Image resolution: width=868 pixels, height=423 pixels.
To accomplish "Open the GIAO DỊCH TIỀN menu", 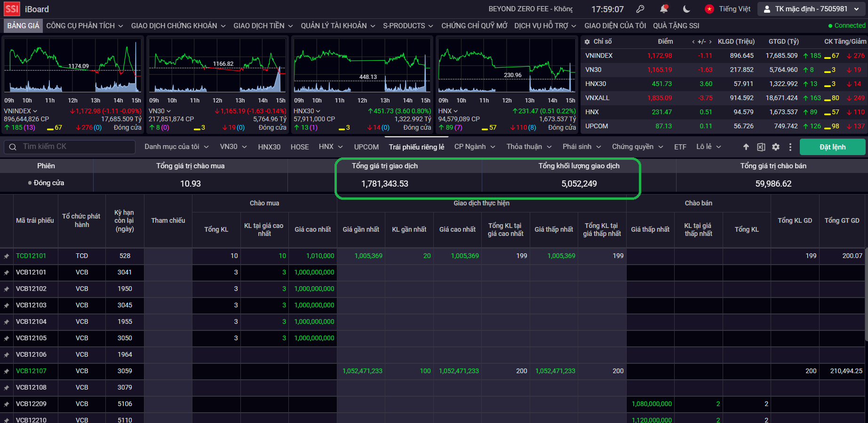I will tap(263, 26).
